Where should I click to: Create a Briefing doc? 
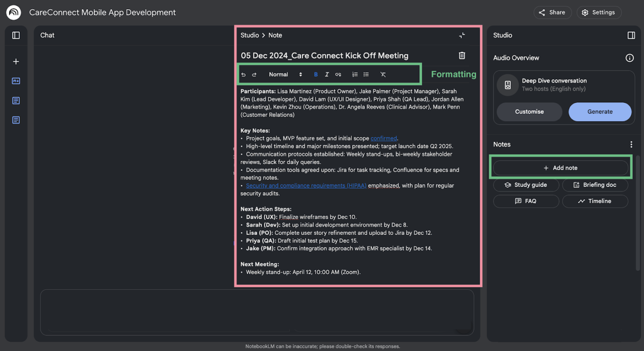pos(595,185)
